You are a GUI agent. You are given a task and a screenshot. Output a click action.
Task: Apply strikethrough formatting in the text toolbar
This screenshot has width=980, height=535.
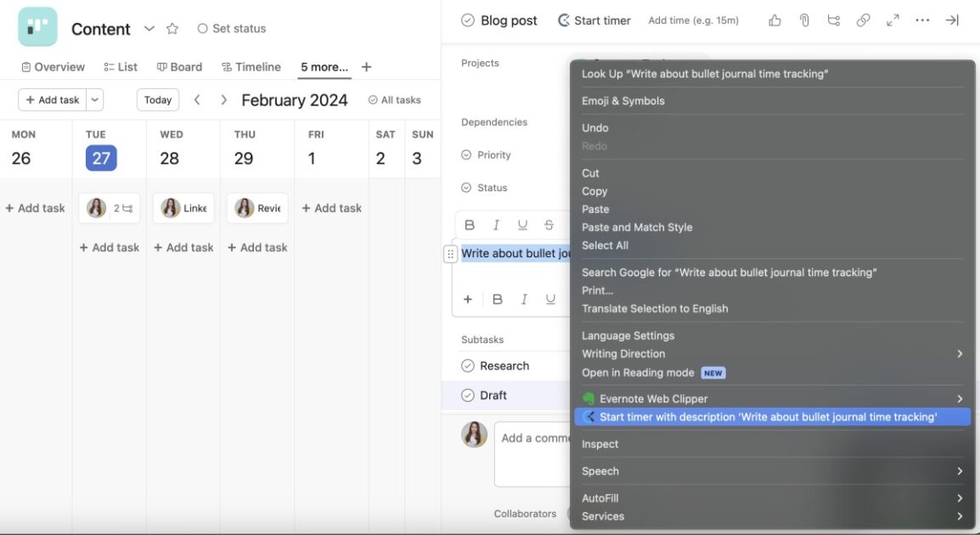pos(548,224)
